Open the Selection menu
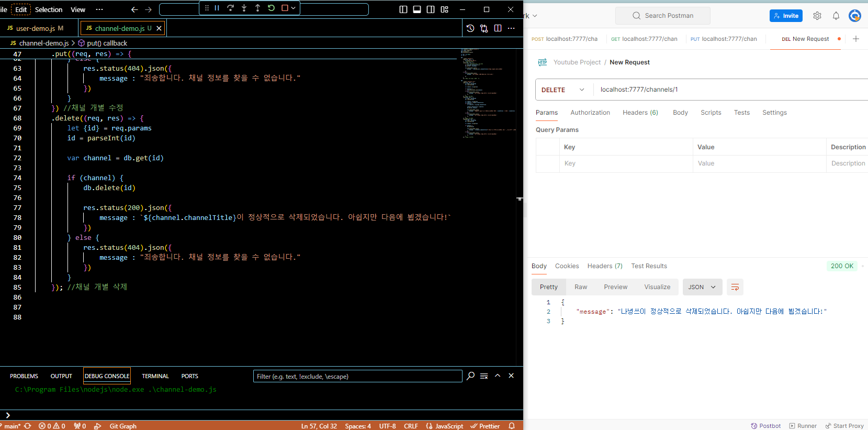This screenshot has width=868, height=430. point(49,9)
